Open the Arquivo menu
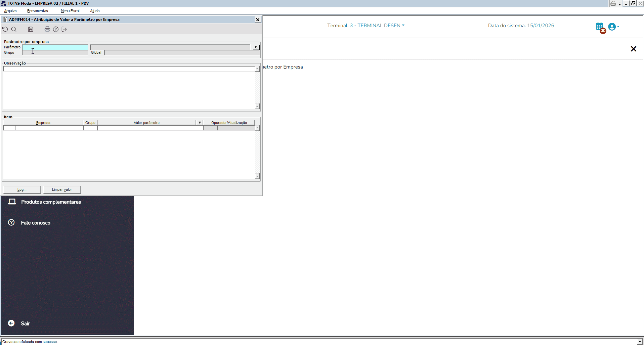Screen dimensions: 644x345 [x=10, y=11]
